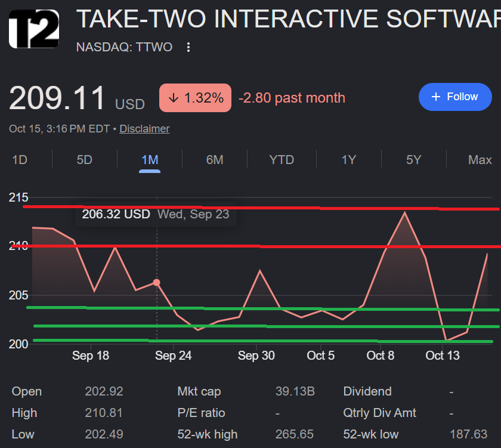Click the Open value 202.92

(x=104, y=391)
